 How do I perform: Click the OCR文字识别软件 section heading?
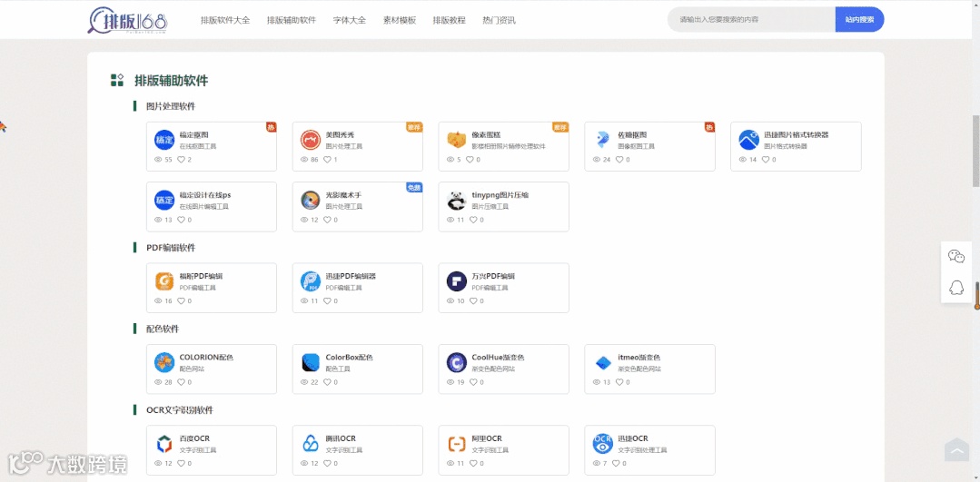click(x=179, y=410)
